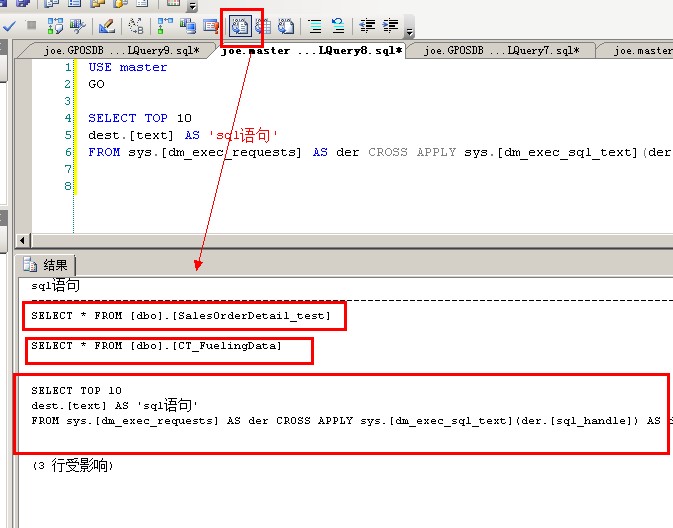The height and width of the screenshot is (528, 673).
Task: Select Results to Grid output mode
Action: point(263,26)
